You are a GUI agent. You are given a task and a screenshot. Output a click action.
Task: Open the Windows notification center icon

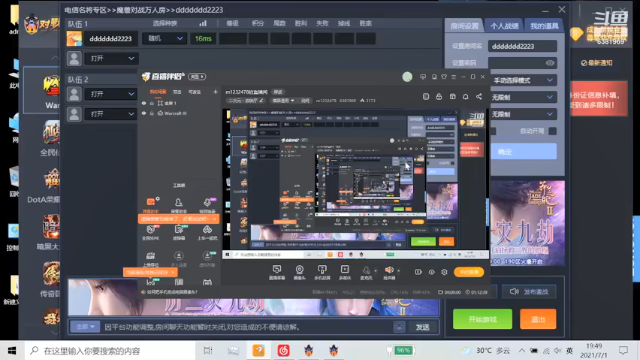pyautogui.click(x=623, y=350)
